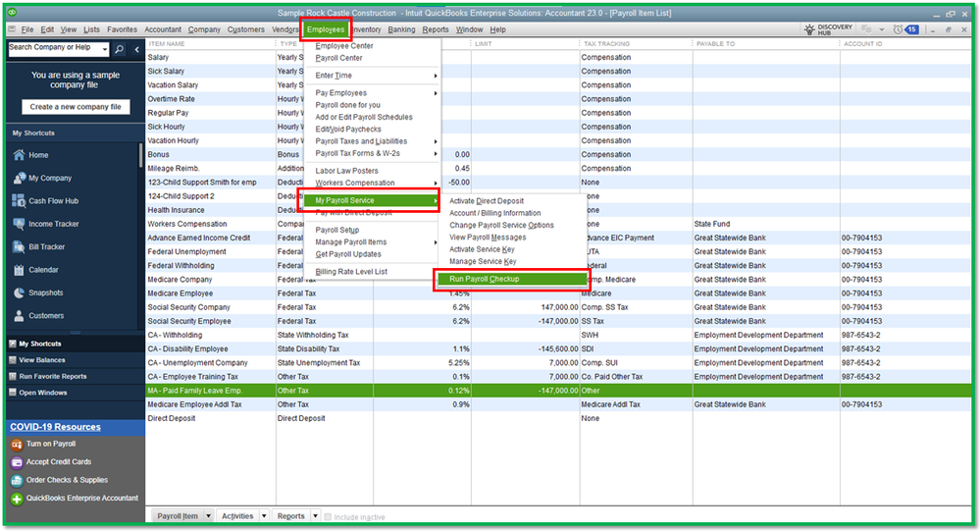
Task: Open search box dropdown arrow
Action: click(104, 49)
